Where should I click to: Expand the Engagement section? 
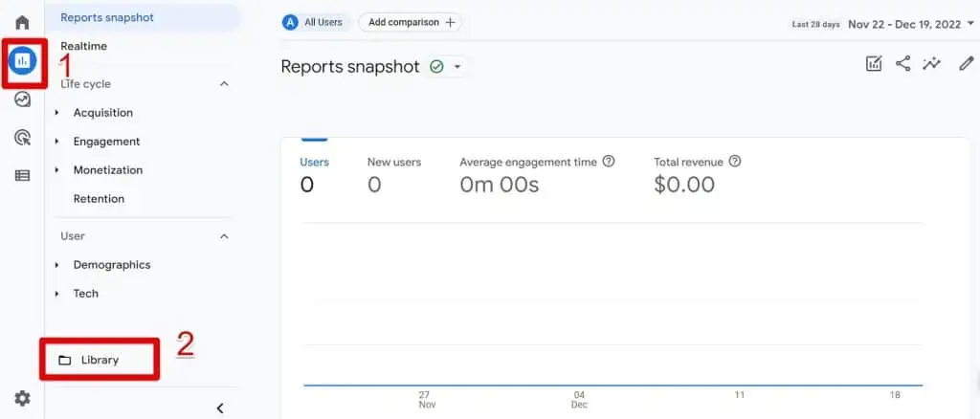[x=106, y=142]
